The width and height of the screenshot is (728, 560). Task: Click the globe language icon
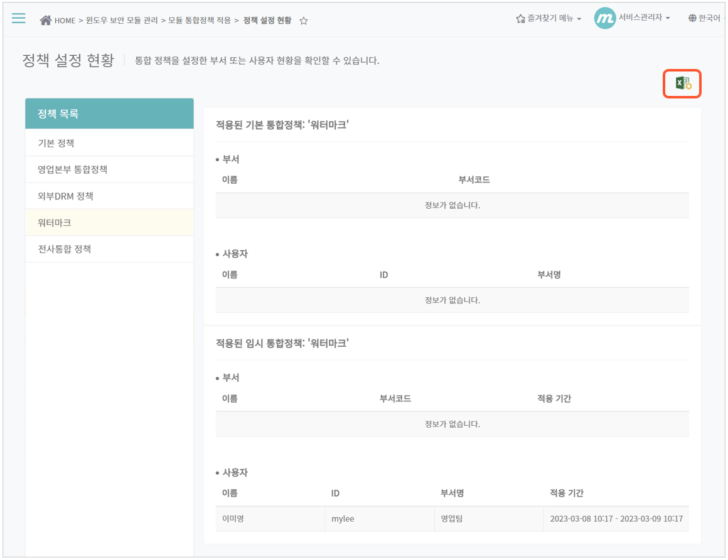pos(692,18)
